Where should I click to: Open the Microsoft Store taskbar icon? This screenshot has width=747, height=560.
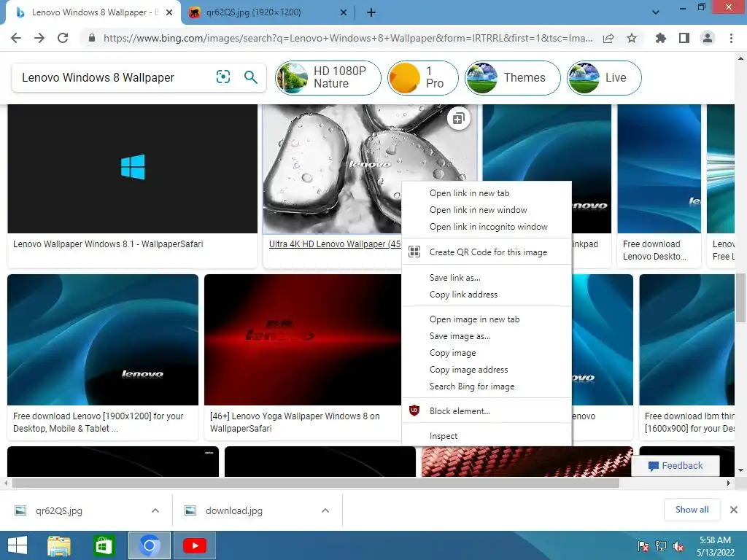click(104, 545)
